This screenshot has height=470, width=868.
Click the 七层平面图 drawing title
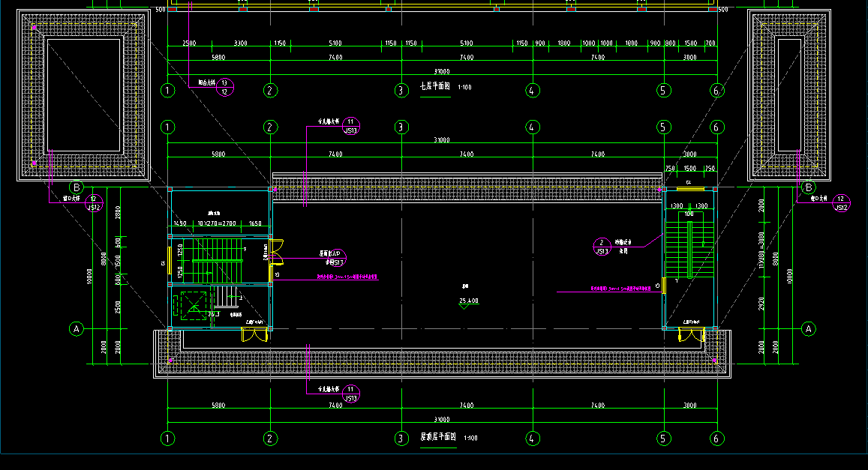434,87
